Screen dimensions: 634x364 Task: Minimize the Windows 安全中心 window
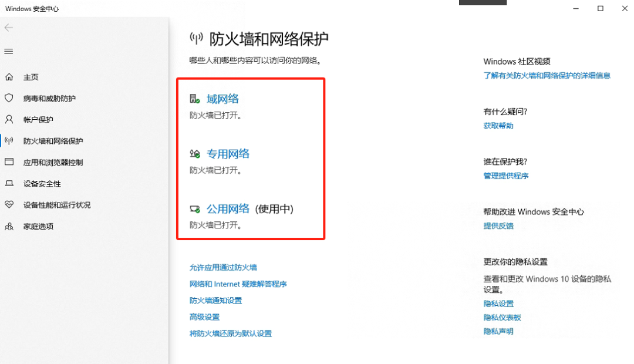576,8
